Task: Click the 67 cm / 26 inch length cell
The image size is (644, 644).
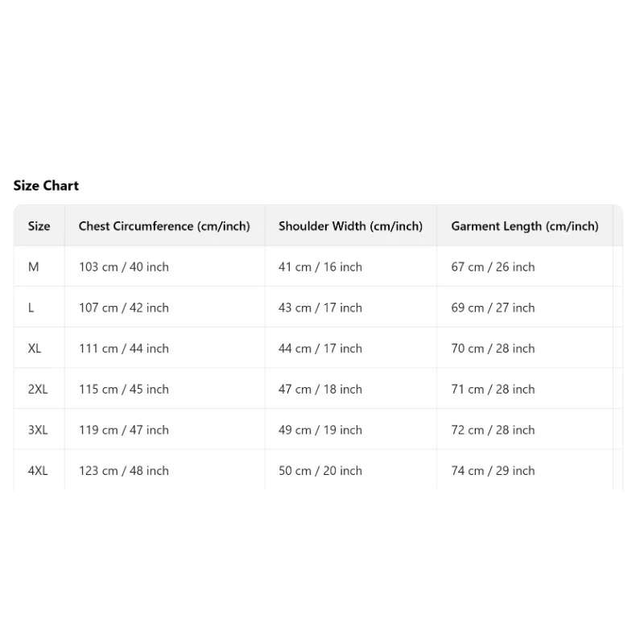Action: pos(493,266)
